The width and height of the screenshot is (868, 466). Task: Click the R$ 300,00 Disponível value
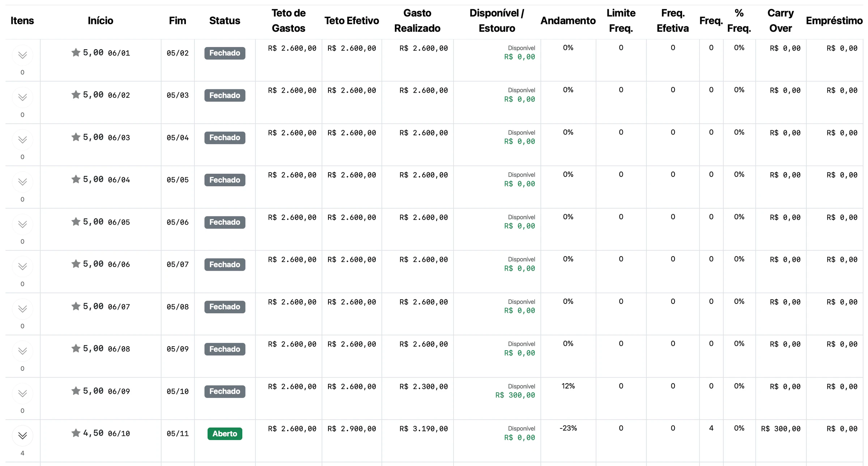pos(515,395)
